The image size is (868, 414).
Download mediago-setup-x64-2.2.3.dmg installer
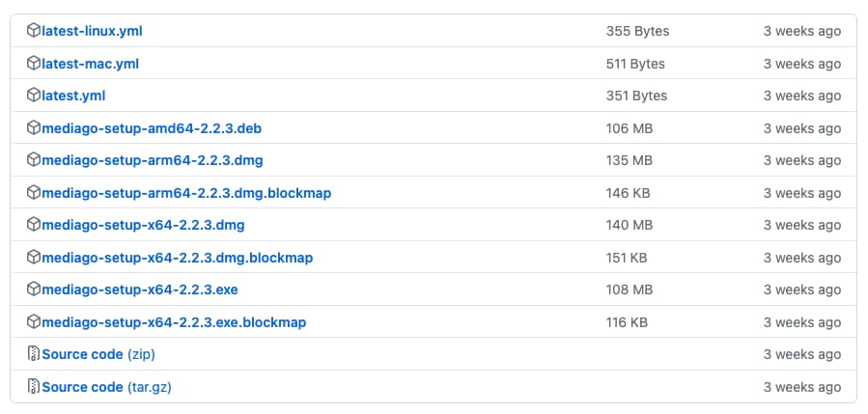143,225
